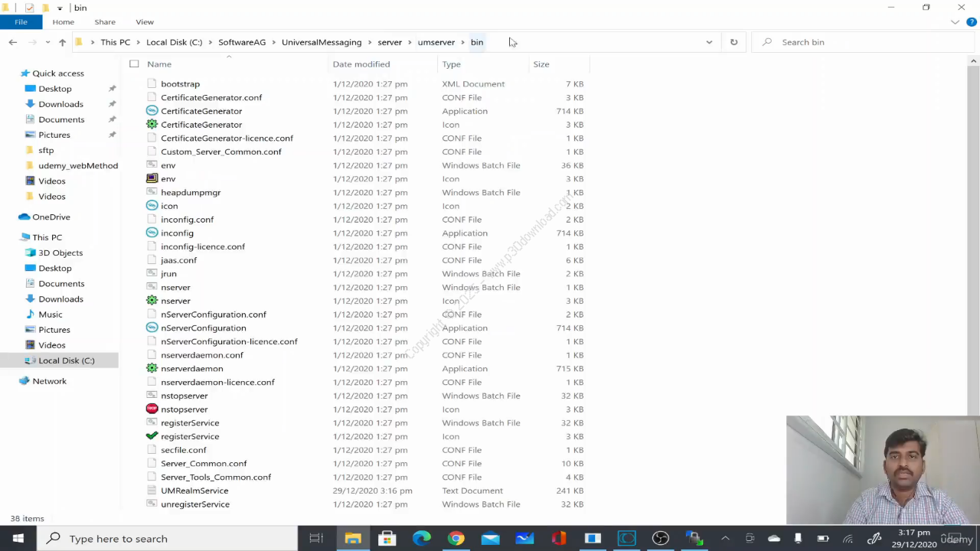Select Network in the navigation pane
The height and width of the screenshot is (551, 980).
[x=50, y=381]
